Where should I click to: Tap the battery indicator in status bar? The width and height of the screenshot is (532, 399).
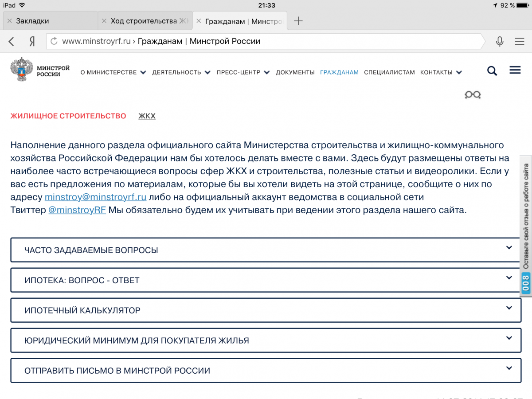pos(523,5)
